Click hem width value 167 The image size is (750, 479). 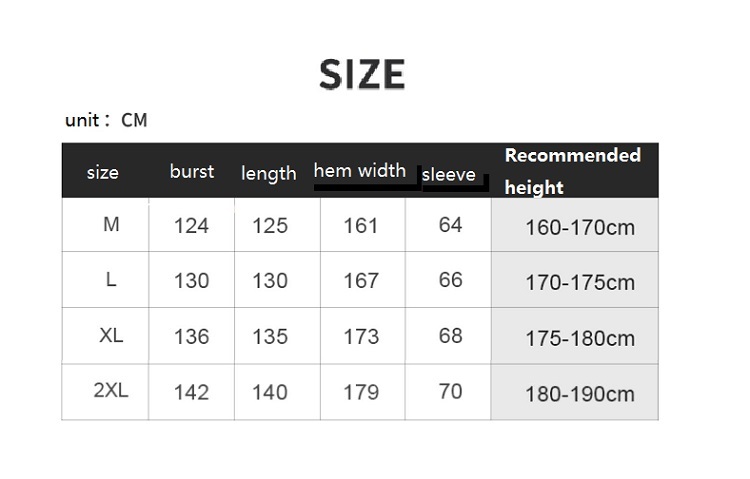(361, 281)
